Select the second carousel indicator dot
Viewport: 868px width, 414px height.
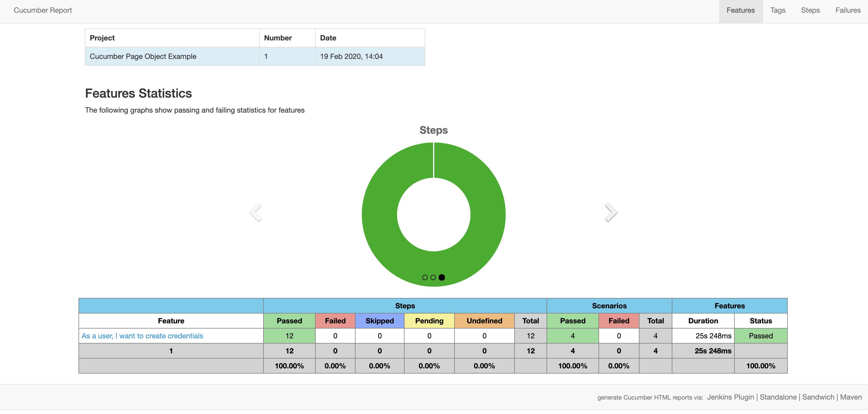(x=433, y=277)
